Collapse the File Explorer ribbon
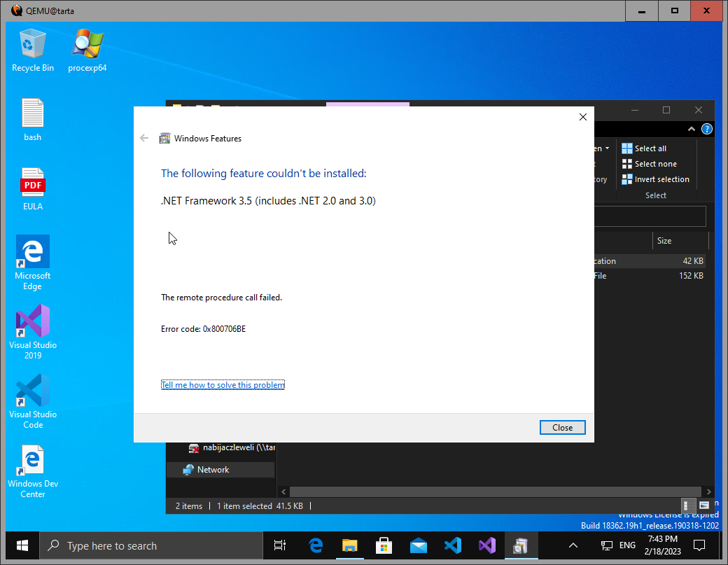 click(692, 130)
